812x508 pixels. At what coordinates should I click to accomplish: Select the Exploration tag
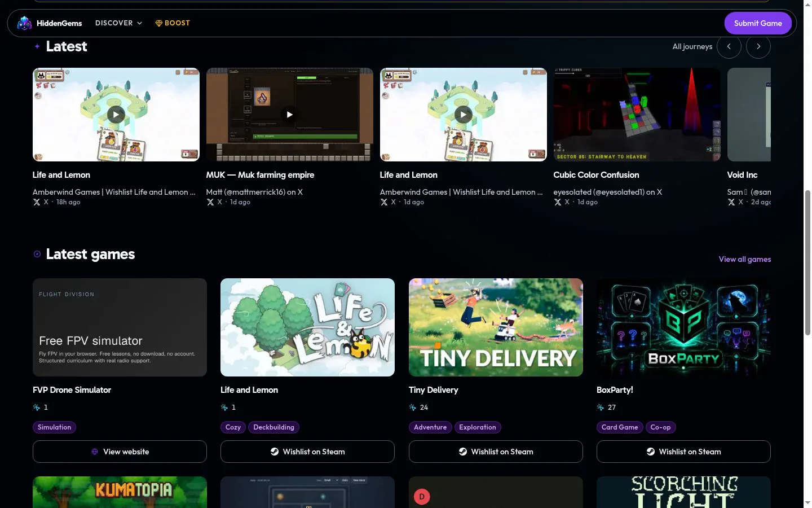478,427
